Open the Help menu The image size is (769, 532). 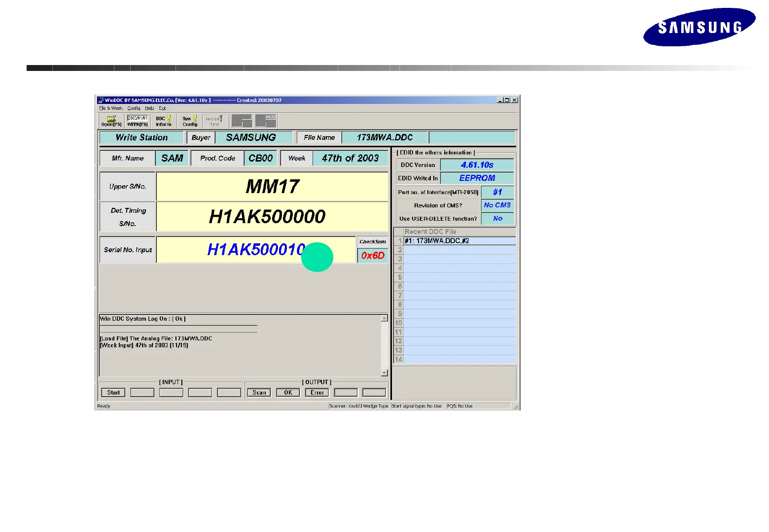click(x=149, y=108)
